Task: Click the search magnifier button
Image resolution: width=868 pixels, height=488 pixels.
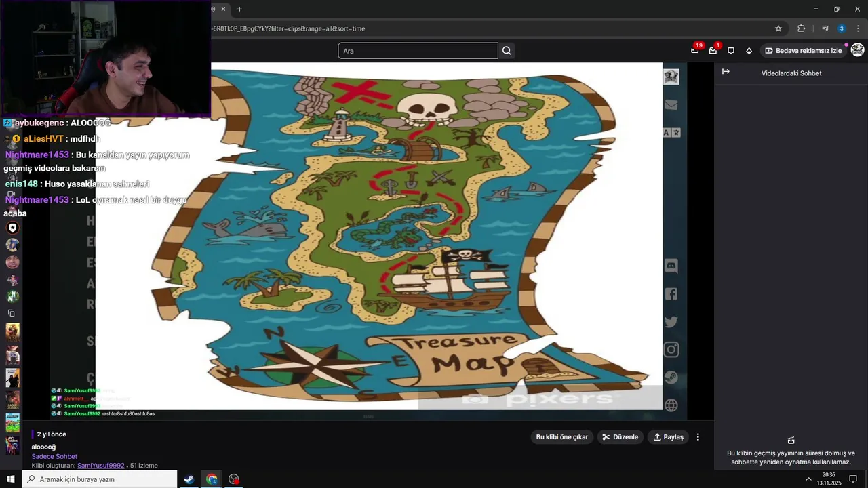Action: (507, 51)
